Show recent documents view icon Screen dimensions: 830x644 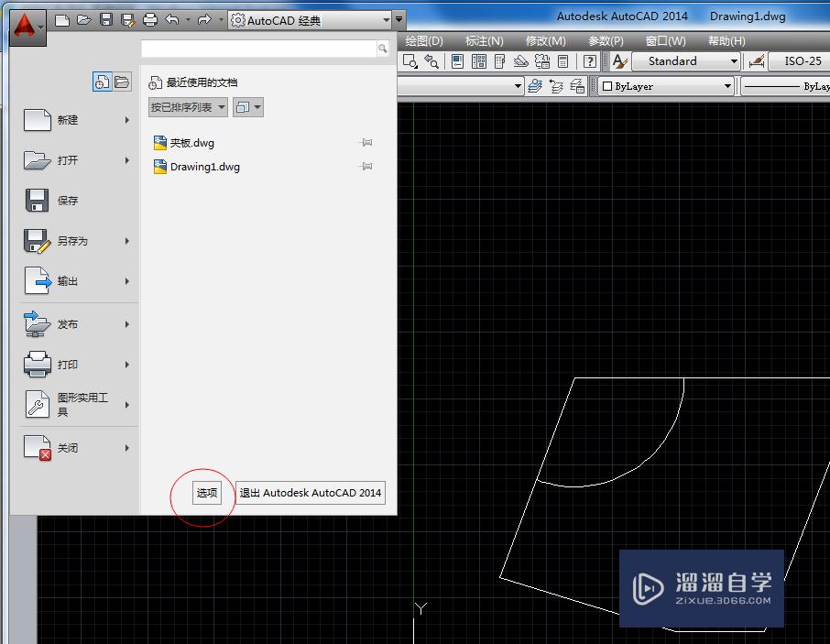click(x=102, y=82)
